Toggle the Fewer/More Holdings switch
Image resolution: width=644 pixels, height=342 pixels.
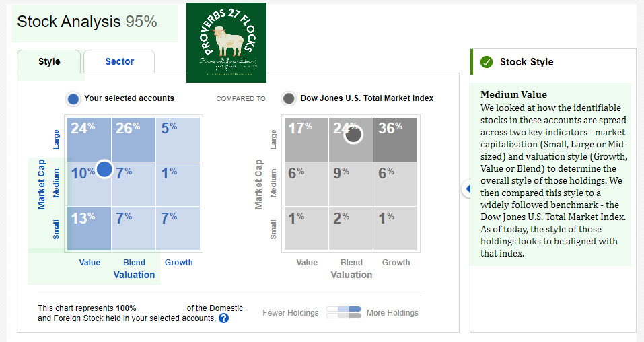pos(343,312)
